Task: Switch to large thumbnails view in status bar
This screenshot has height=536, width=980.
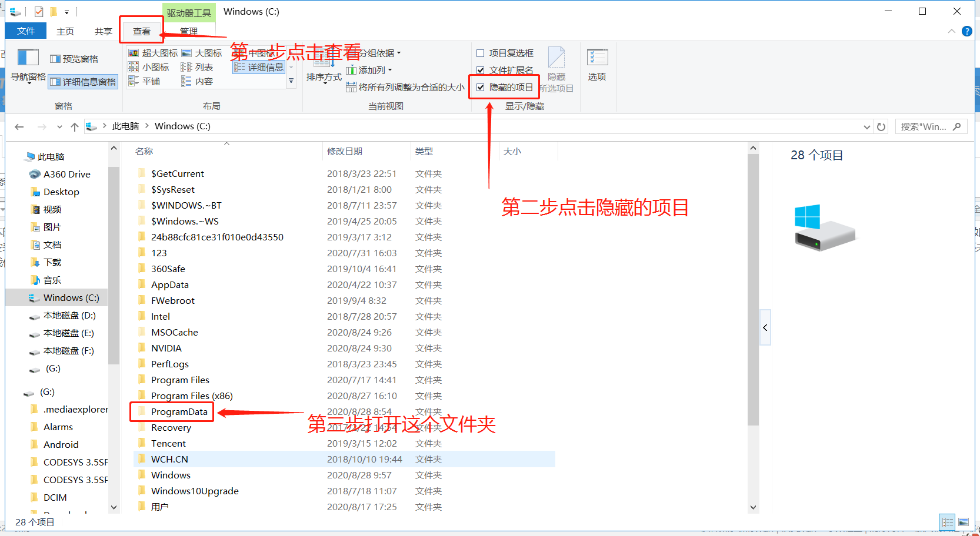Action: (x=963, y=522)
